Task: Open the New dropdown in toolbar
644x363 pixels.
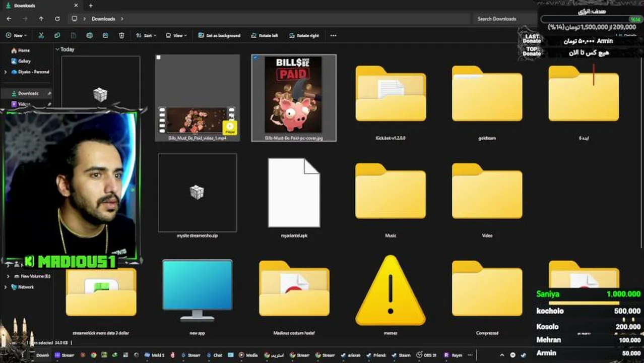Action: (x=16, y=36)
